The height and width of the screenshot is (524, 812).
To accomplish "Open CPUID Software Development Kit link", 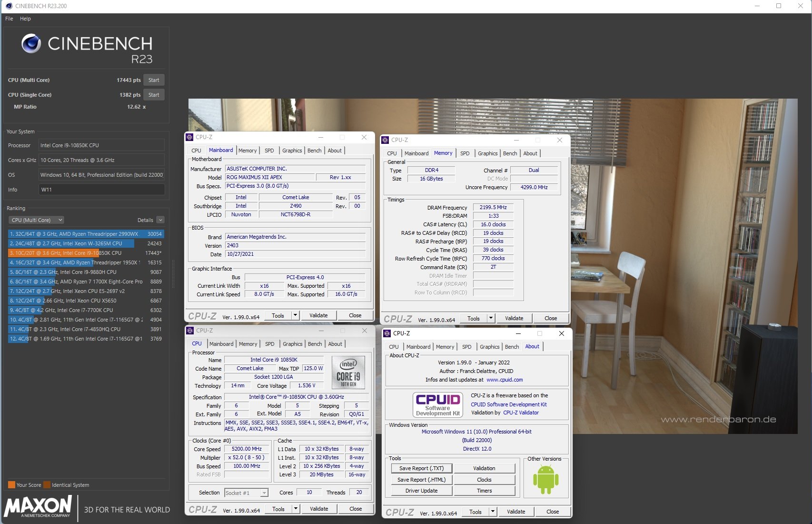I will pyautogui.click(x=509, y=404).
